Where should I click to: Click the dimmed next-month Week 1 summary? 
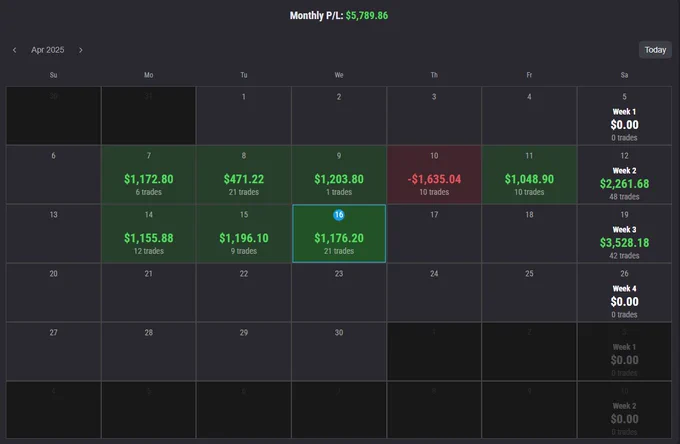(624, 351)
